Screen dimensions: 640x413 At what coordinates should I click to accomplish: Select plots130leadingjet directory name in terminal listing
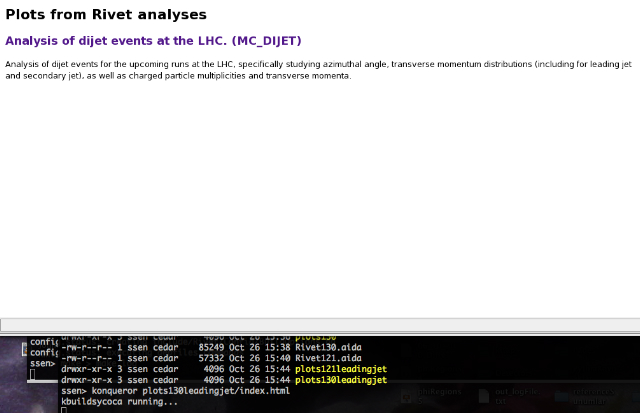click(x=341, y=380)
